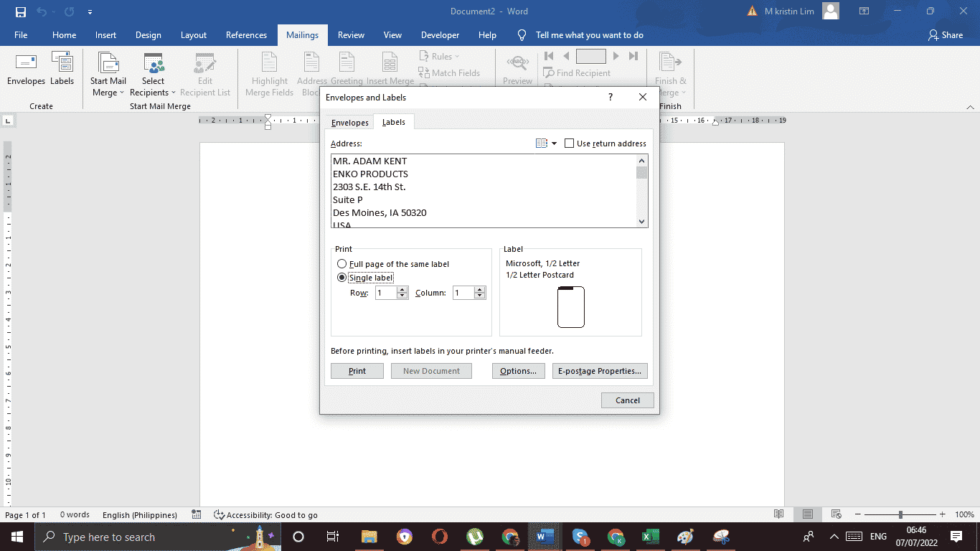
Task: Click the Redo icon in title bar
Action: point(69,11)
